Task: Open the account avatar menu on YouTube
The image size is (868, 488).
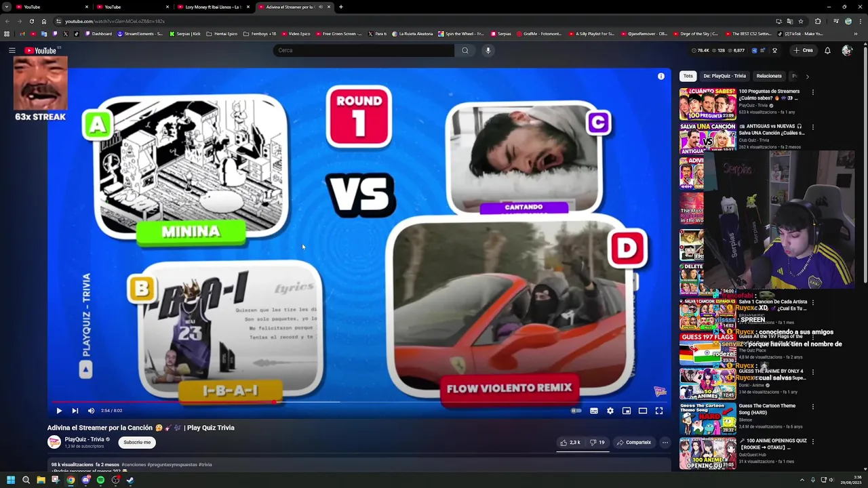Action: 846,50
